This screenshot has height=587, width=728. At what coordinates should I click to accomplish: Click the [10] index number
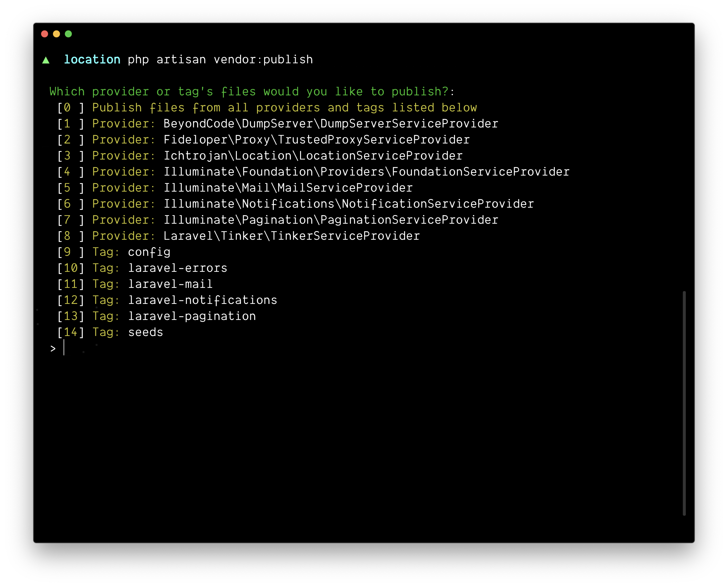click(x=71, y=268)
